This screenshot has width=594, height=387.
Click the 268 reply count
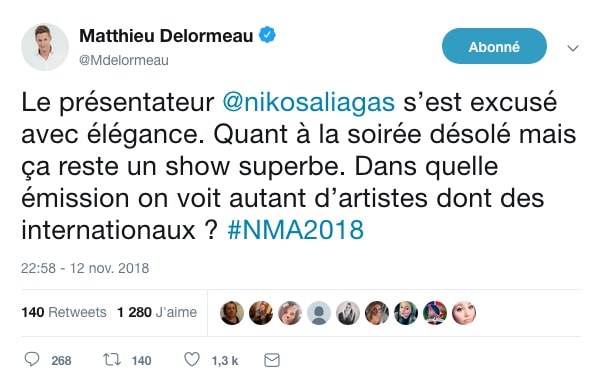coord(61,360)
